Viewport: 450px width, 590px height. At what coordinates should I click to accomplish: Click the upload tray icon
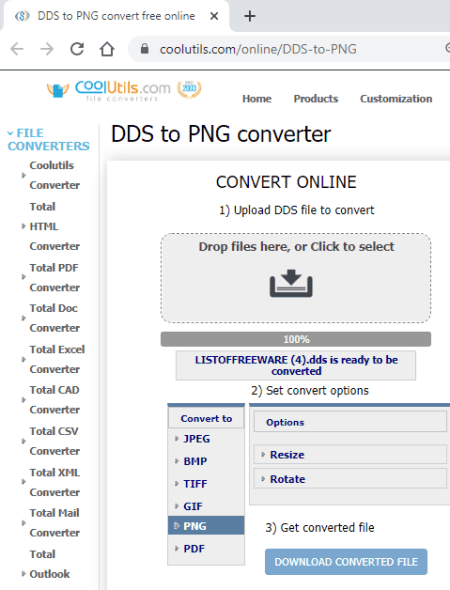291,283
